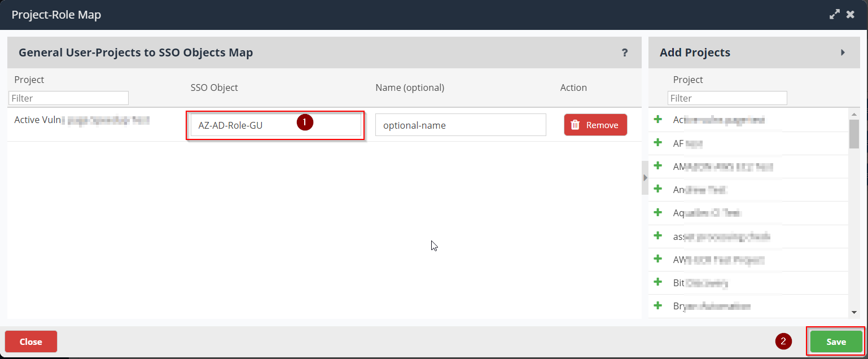Click the red Close button
The image size is (868, 359).
(31, 342)
